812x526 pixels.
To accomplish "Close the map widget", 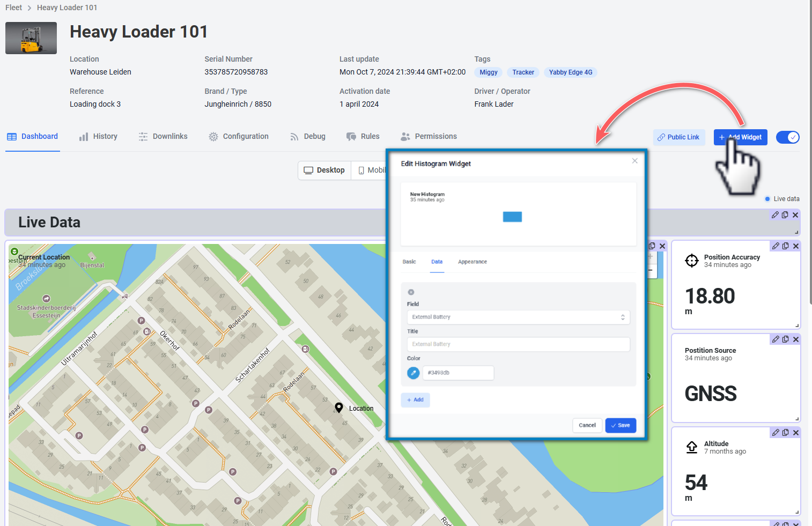I will coord(662,246).
